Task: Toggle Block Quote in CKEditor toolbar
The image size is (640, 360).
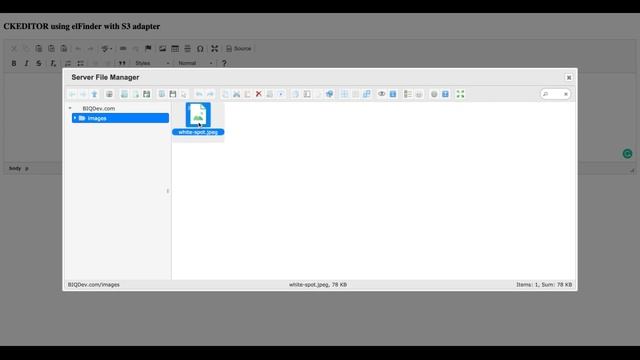Action: (122, 63)
